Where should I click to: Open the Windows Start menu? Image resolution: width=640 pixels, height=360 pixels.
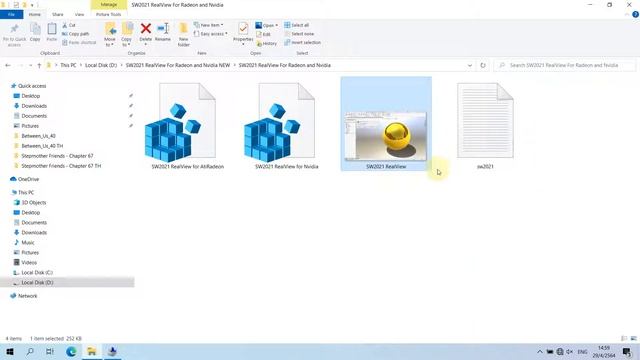click(10, 351)
